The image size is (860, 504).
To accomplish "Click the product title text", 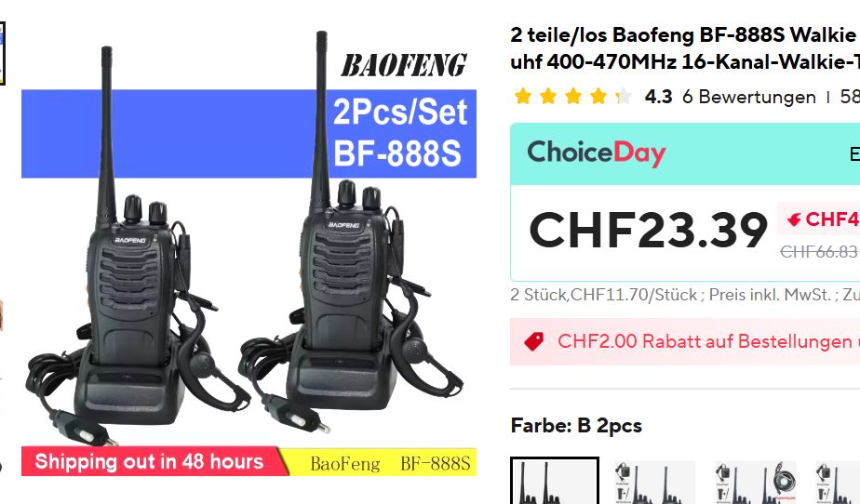I will point(685,48).
